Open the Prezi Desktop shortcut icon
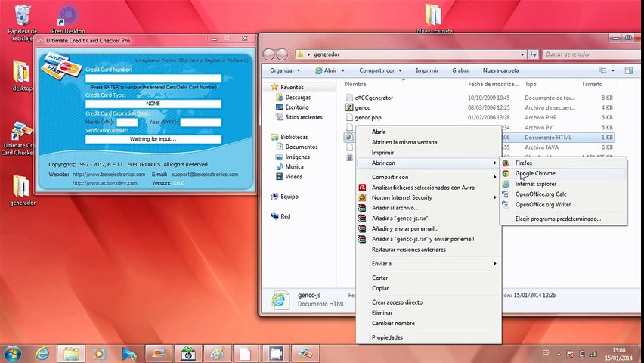This screenshot has height=363, width=644. pos(68,15)
